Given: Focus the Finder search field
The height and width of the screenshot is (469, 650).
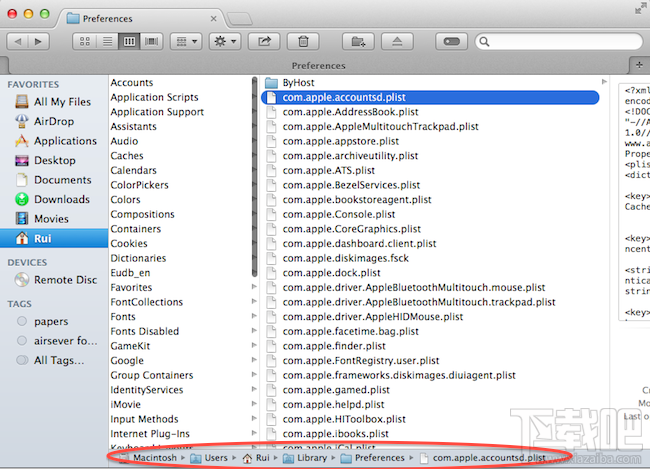Looking at the screenshot, I should coord(559,41).
